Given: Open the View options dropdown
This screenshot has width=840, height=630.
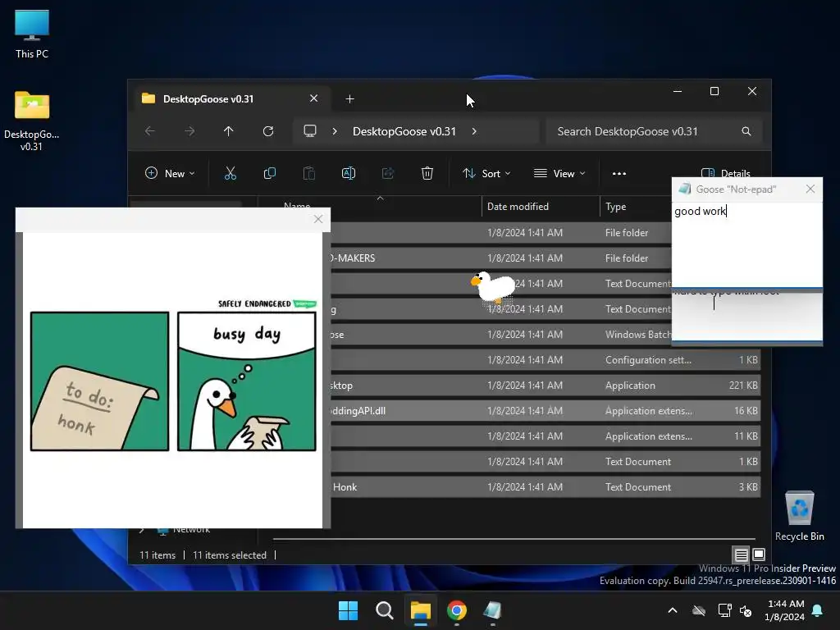Looking at the screenshot, I should click(559, 173).
